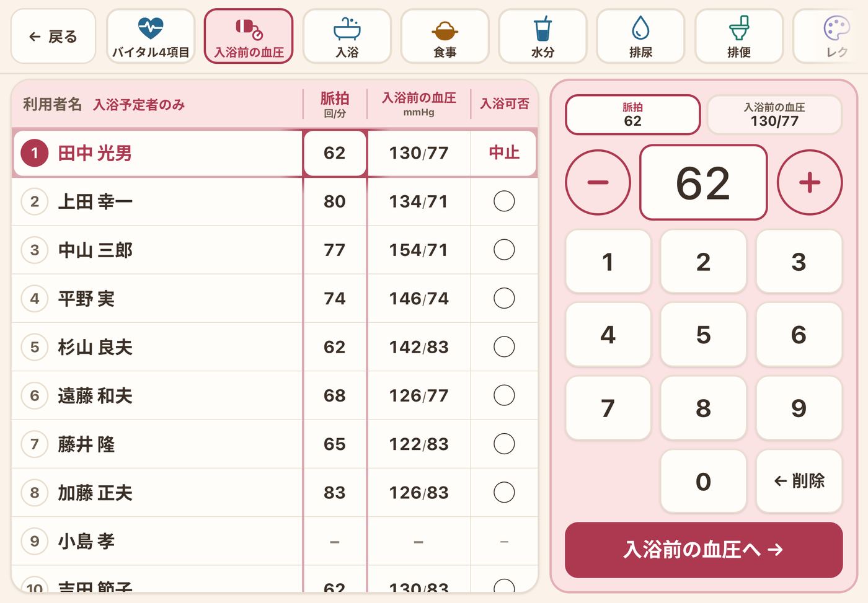Image resolution: width=868 pixels, height=603 pixels.
Task: Toggle bathing permission for 中山 三郎
Action: tap(504, 250)
